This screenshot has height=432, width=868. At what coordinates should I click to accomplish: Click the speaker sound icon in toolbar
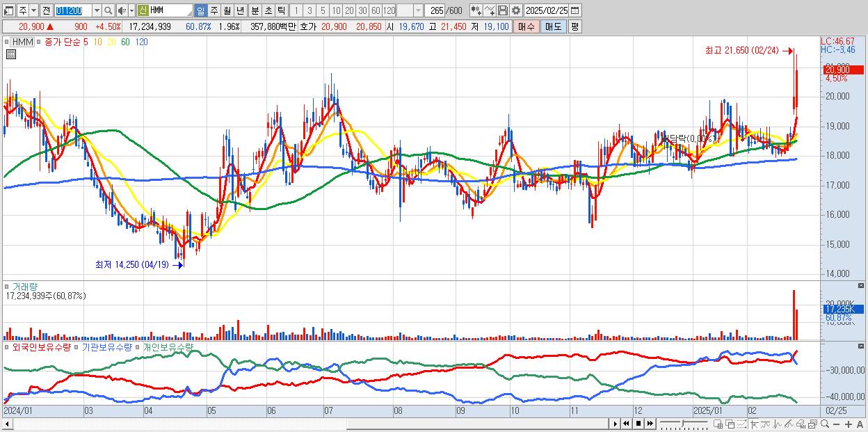pos(121,10)
